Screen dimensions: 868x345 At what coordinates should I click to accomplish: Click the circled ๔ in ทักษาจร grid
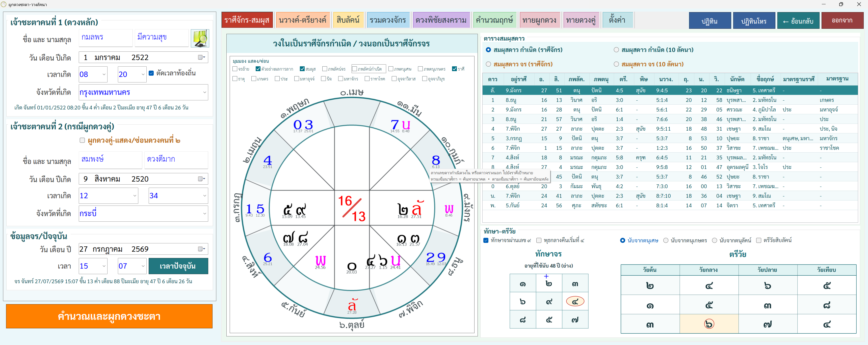(x=575, y=302)
